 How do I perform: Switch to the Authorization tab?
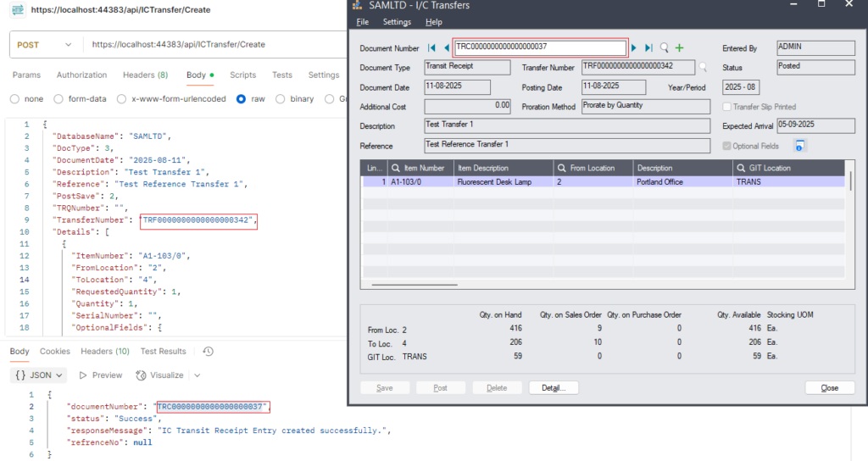(81, 75)
